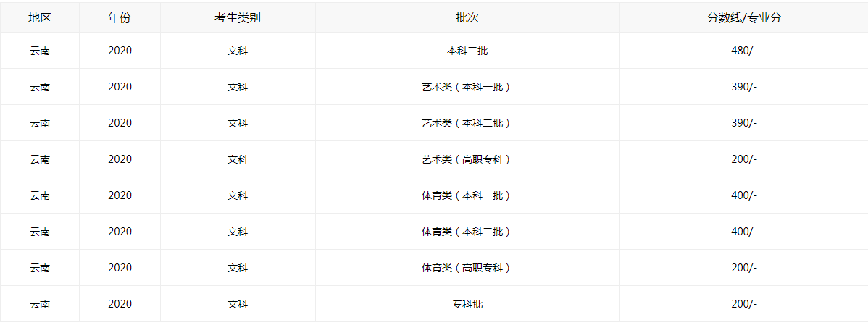868x325 pixels.
Task: Select the 400/- score in 体育类(本科二批) row
Action: 744,232
